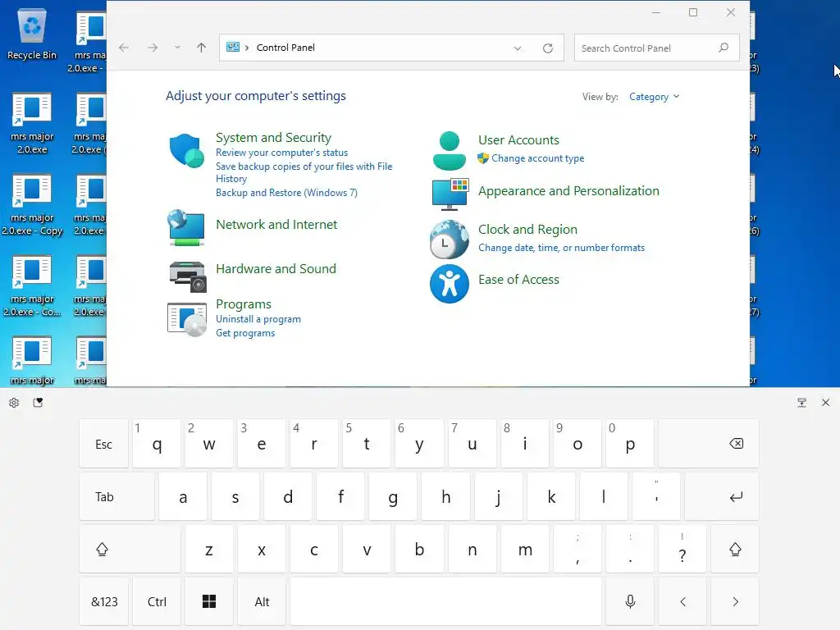The image size is (840, 630).
Task: Open Save backup copies with File History
Action: tap(304, 172)
